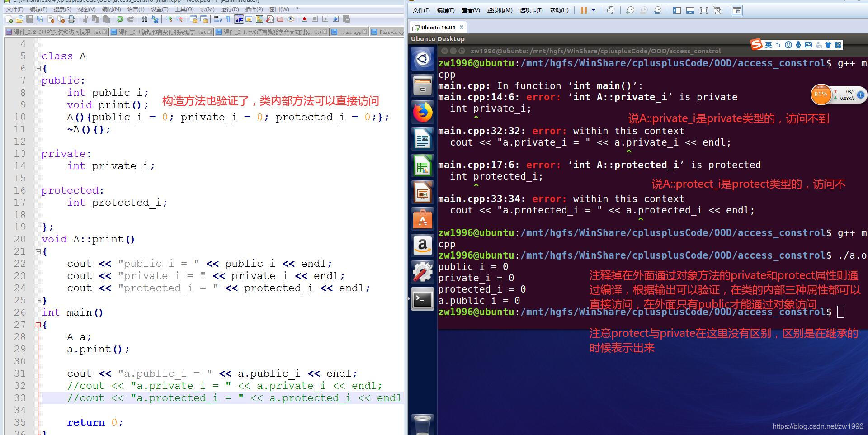Open System Settings gear-wrench launcher icon
The width and height of the screenshot is (868, 435).
coord(423,273)
